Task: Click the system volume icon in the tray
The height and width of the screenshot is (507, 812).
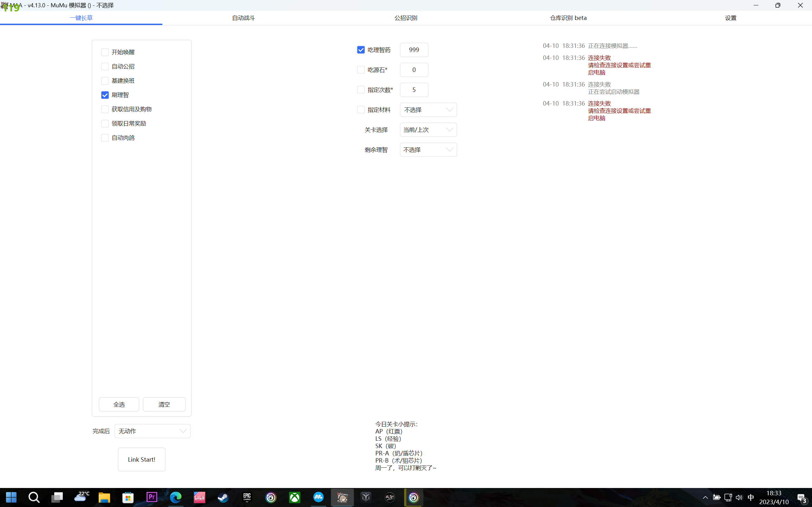Action: [740, 497]
